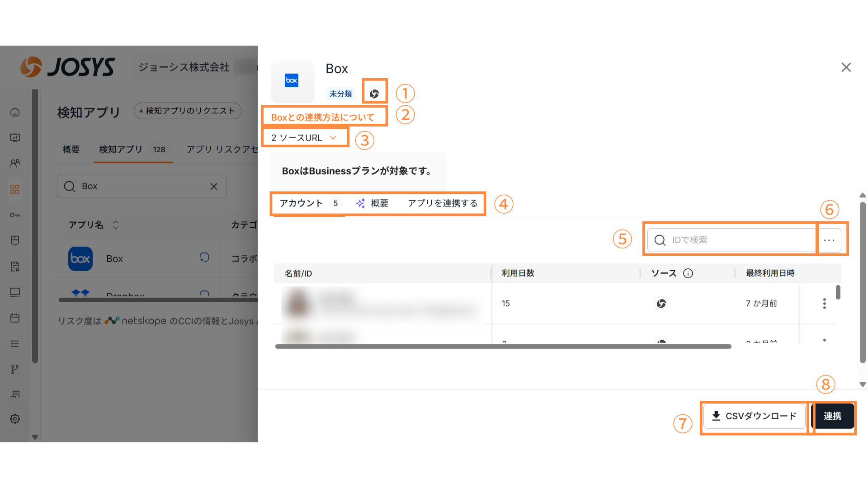Open the more options button next to ID search
The width and height of the screenshot is (868, 488).
pyautogui.click(x=829, y=240)
